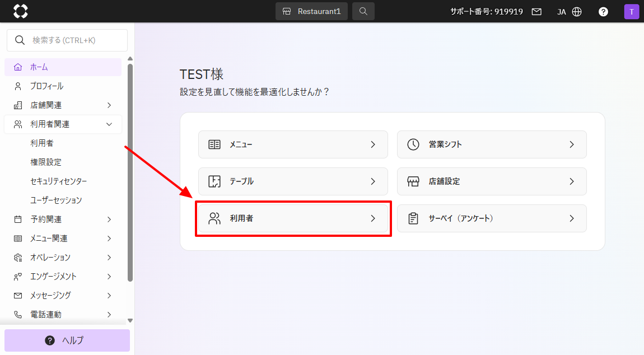Click the clock icon on 営業シフト card
Viewport: 644px width, 355px height.
[x=413, y=144]
